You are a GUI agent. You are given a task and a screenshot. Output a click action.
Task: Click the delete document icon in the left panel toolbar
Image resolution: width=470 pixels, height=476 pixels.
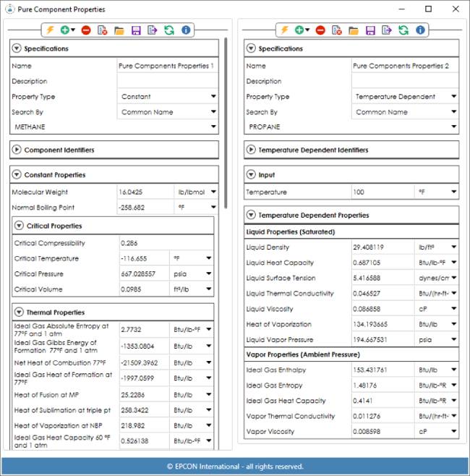[102, 30]
